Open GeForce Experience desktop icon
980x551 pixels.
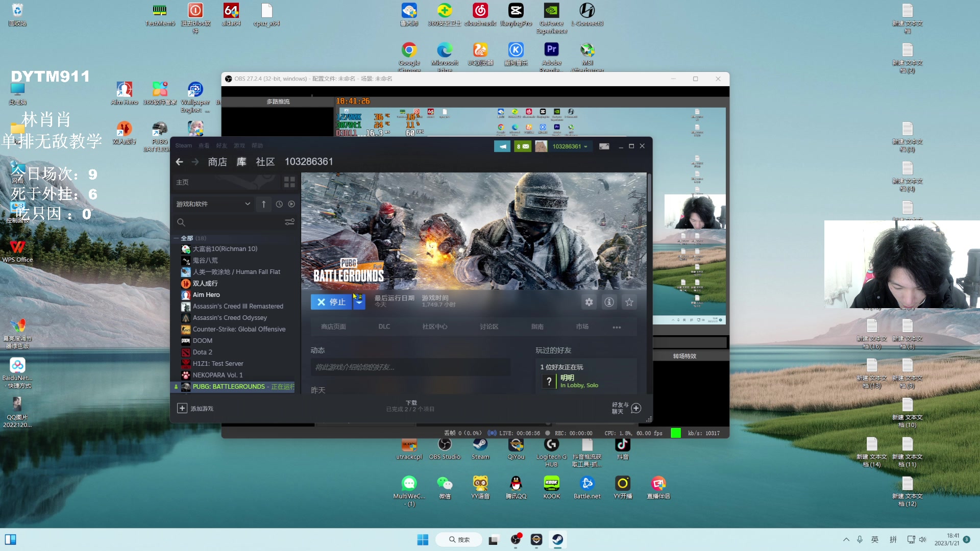click(x=551, y=18)
